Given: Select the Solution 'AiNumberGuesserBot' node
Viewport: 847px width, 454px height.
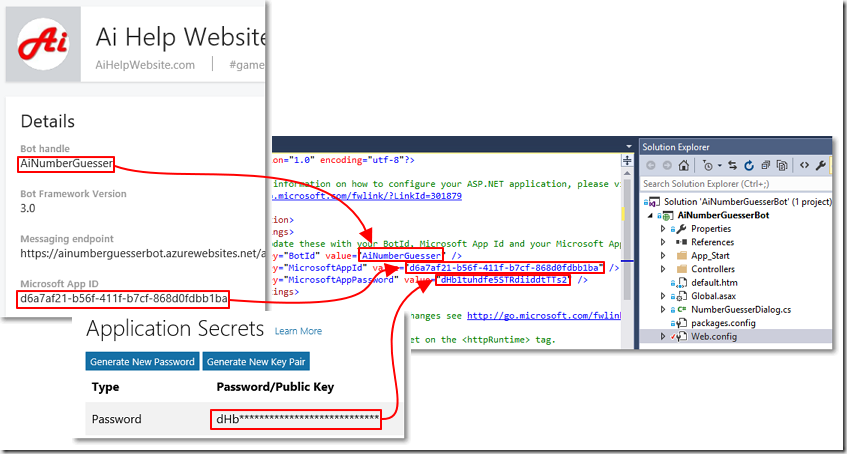Looking at the screenshot, I should coord(748,202).
